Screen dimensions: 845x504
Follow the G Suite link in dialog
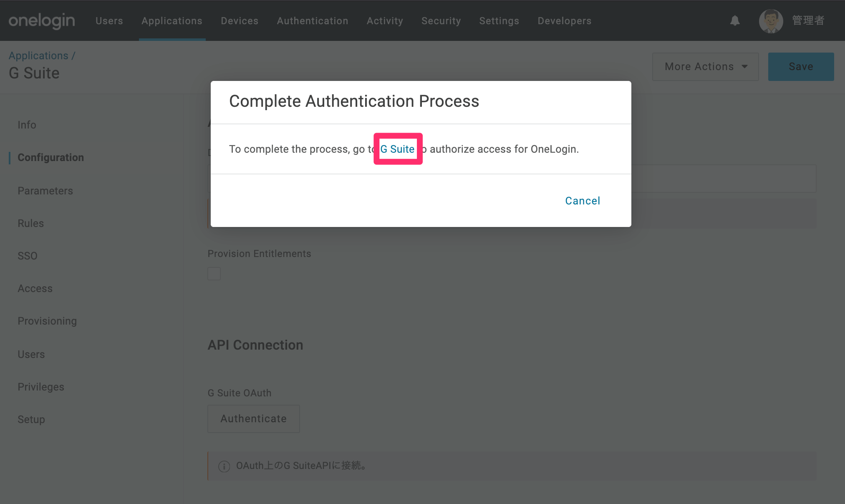(397, 149)
